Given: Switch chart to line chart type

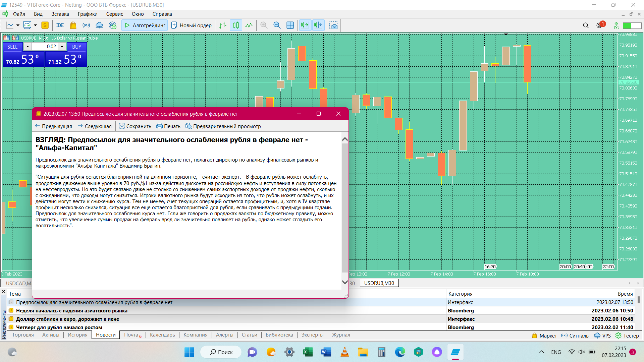Looking at the screenshot, I should tap(249, 25).
